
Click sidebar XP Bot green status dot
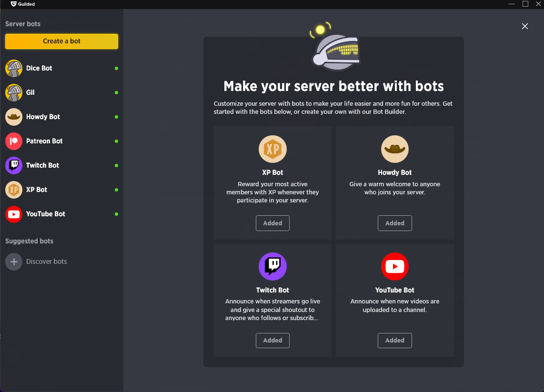pyautogui.click(x=117, y=190)
